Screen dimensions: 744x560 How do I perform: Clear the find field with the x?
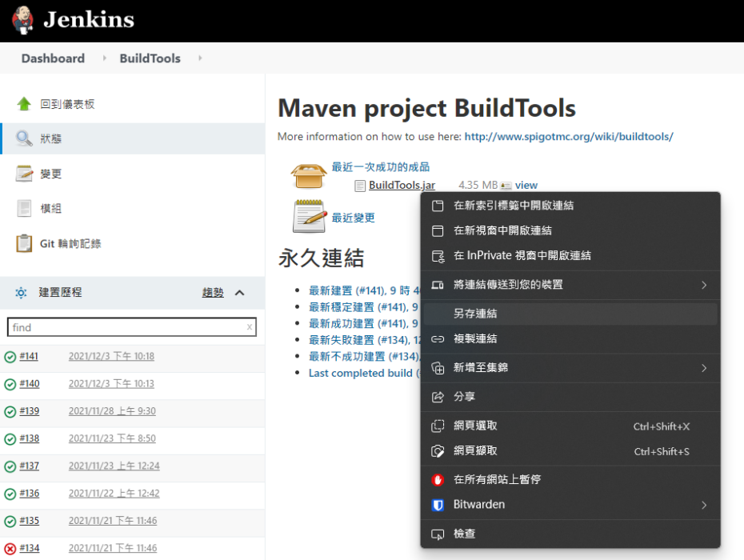[250, 327]
